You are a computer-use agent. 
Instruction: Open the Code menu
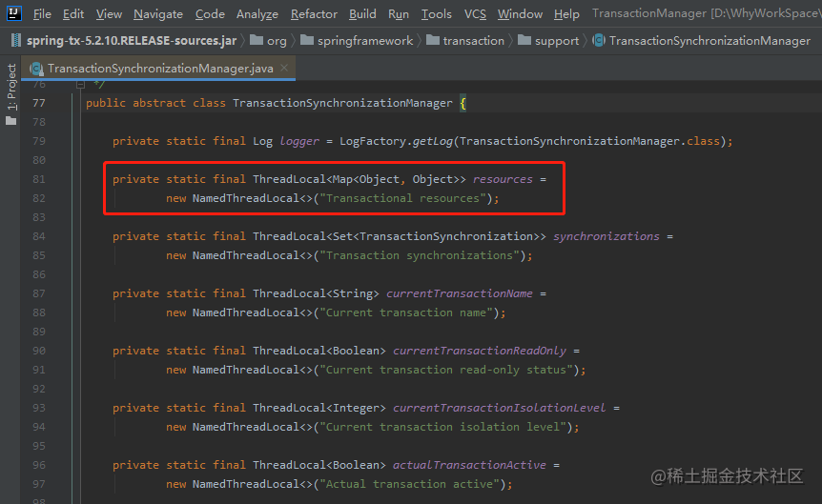(210, 14)
